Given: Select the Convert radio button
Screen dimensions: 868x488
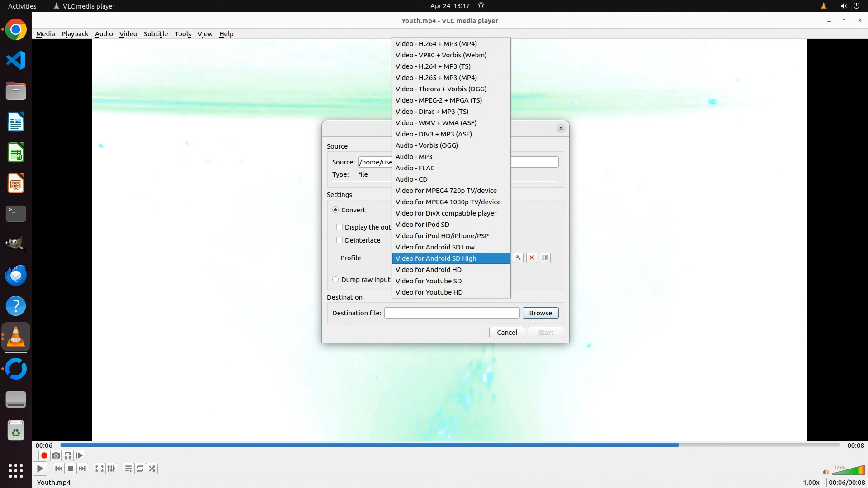Looking at the screenshot, I should point(335,210).
